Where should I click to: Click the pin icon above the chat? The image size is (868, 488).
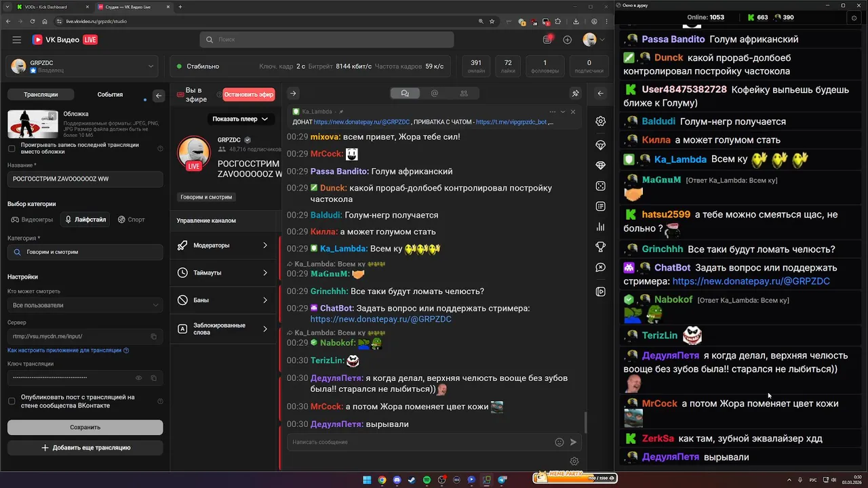[x=575, y=94]
